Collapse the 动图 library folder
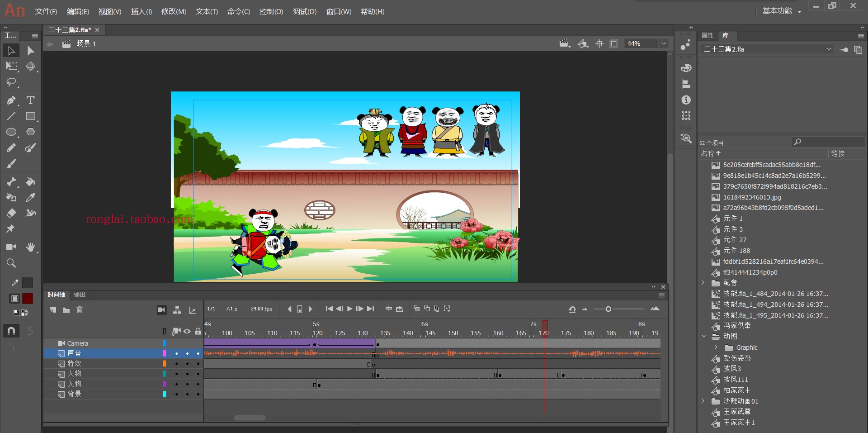The height and width of the screenshot is (433, 868). click(x=703, y=336)
